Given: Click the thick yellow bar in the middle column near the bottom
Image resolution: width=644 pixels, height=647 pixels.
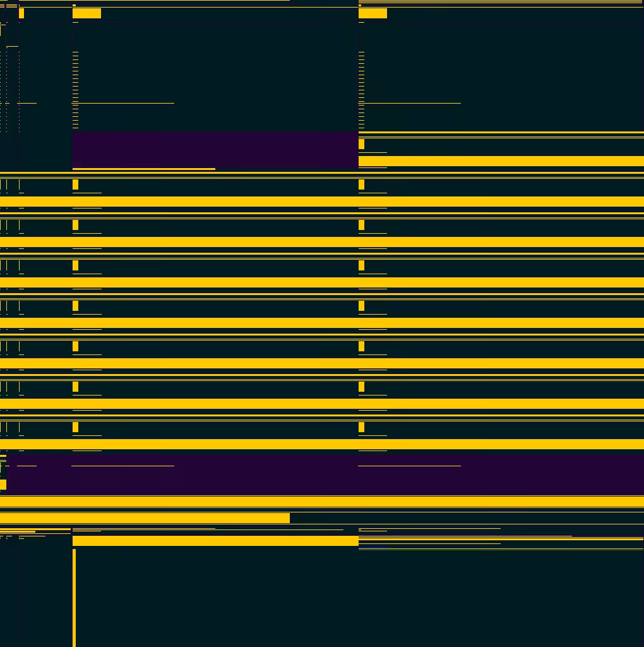Looking at the screenshot, I should (x=216, y=541).
